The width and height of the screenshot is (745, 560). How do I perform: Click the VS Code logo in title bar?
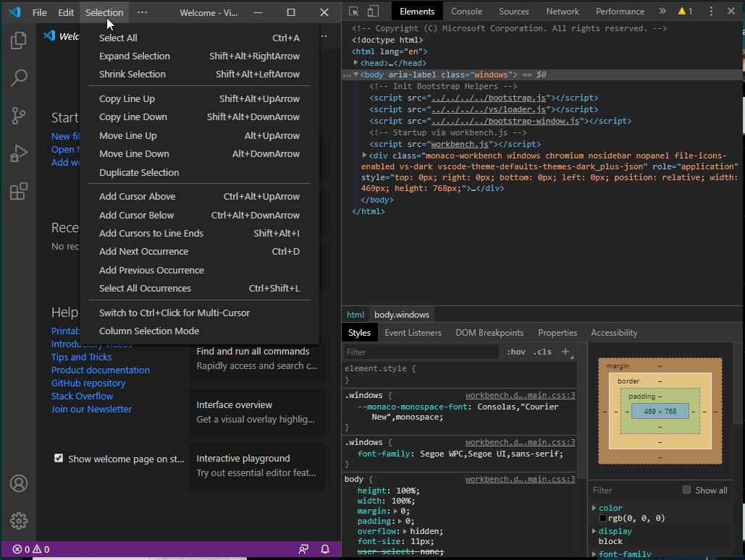click(14, 12)
